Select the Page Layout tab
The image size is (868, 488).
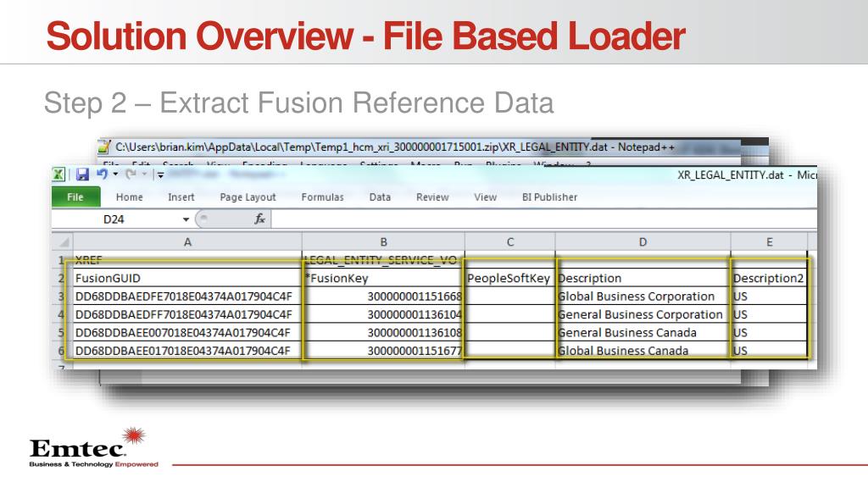[x=248, y=197]
